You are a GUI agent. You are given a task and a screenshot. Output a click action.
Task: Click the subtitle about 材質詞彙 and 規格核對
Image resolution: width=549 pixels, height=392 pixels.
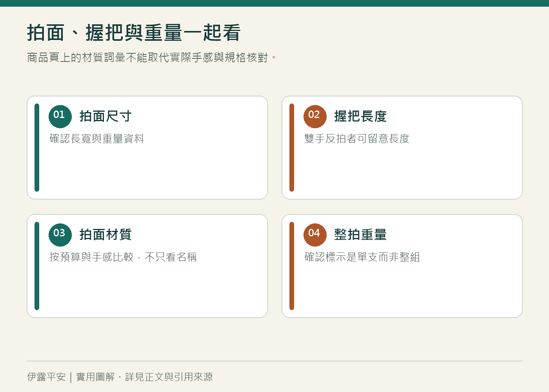[x=152, y=58]
